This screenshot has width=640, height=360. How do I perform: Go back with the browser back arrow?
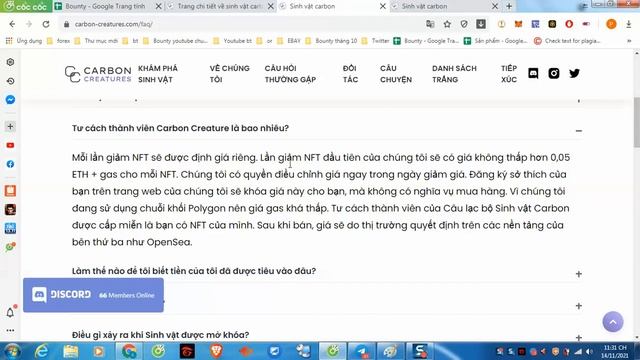point(12,24)
